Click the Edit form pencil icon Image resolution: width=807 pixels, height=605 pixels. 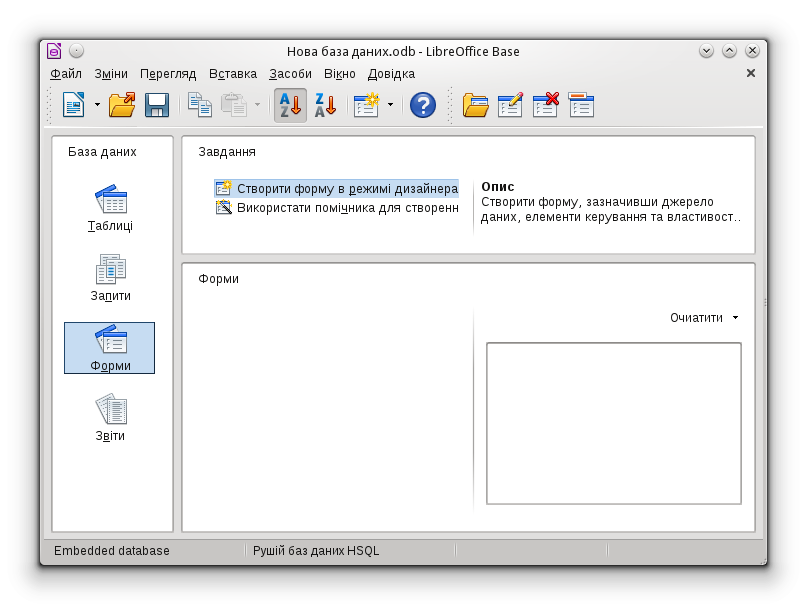510,105
